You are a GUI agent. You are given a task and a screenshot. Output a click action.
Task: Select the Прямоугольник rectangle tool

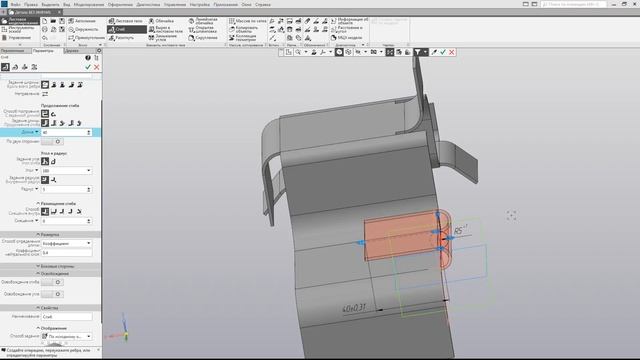tap(86, 38)
